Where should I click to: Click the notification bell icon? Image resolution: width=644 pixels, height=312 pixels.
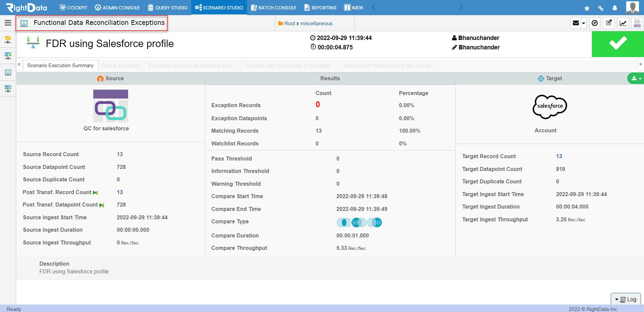tap(615, 8)
